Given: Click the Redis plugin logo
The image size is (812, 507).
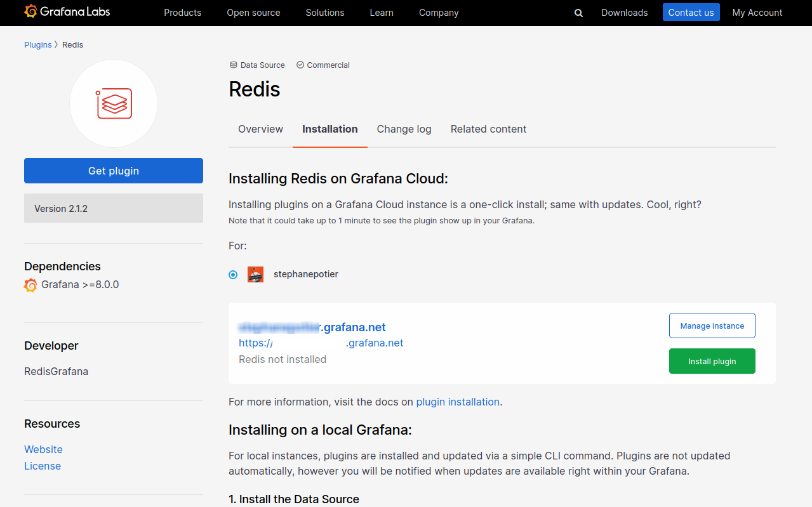Looking at the screenshot, I should 113,103.
